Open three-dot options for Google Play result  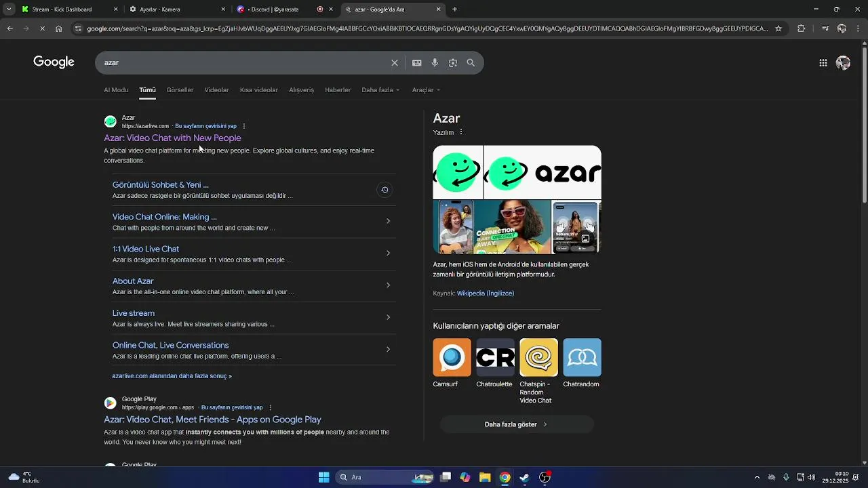pos(271,407)
